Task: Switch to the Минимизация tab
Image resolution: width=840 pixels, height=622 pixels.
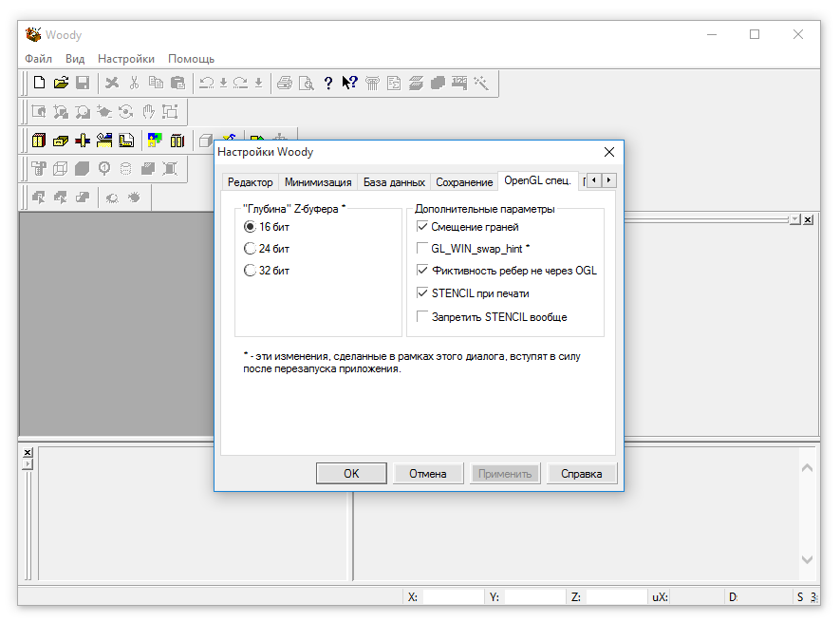Action: click(x=318, y=182)
